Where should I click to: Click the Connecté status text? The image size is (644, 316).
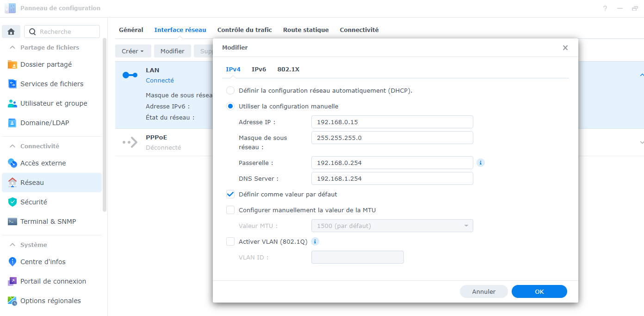pos(160,80)
